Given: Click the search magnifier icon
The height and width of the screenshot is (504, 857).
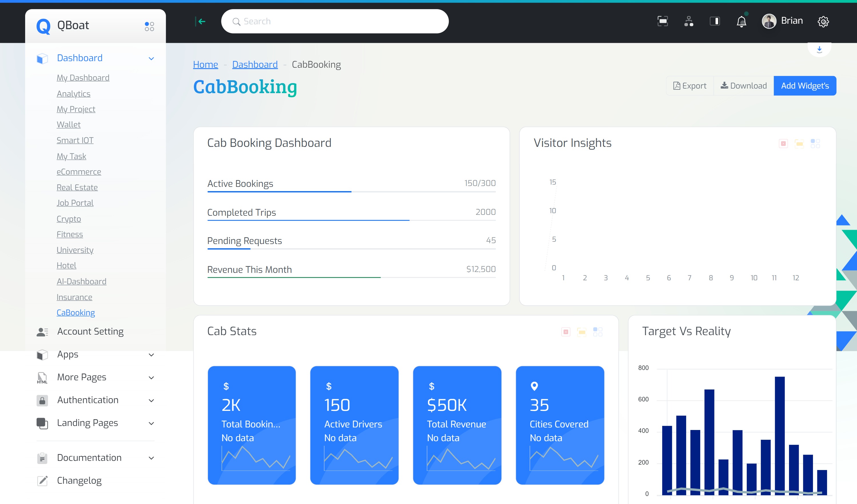Looking at the screenshot, I should tap(236, 21).
